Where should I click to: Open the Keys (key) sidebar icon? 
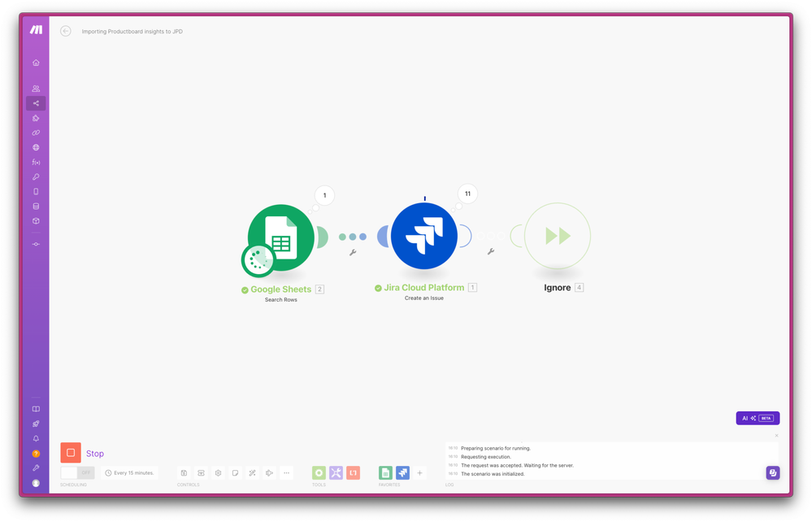point(36,176)
